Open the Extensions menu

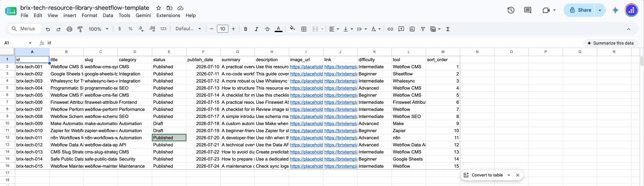pyautogui.click(x=168, y=15)
